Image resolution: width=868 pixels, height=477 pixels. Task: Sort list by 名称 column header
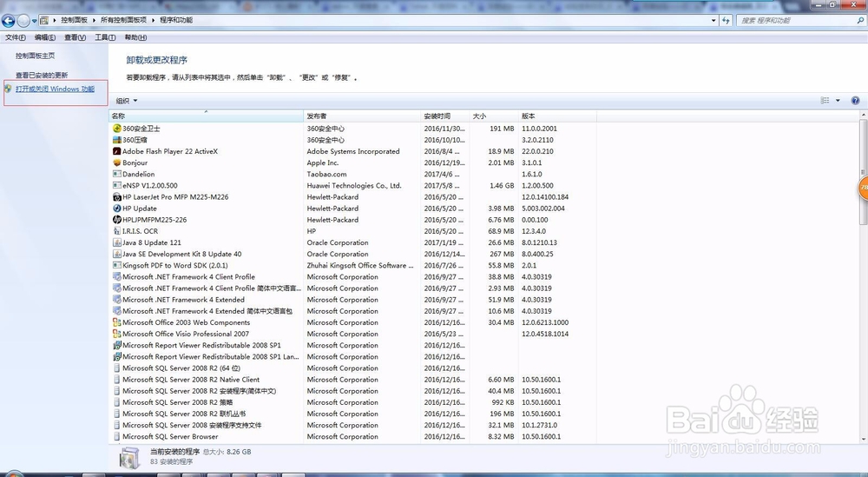click(x=206, y=116)
